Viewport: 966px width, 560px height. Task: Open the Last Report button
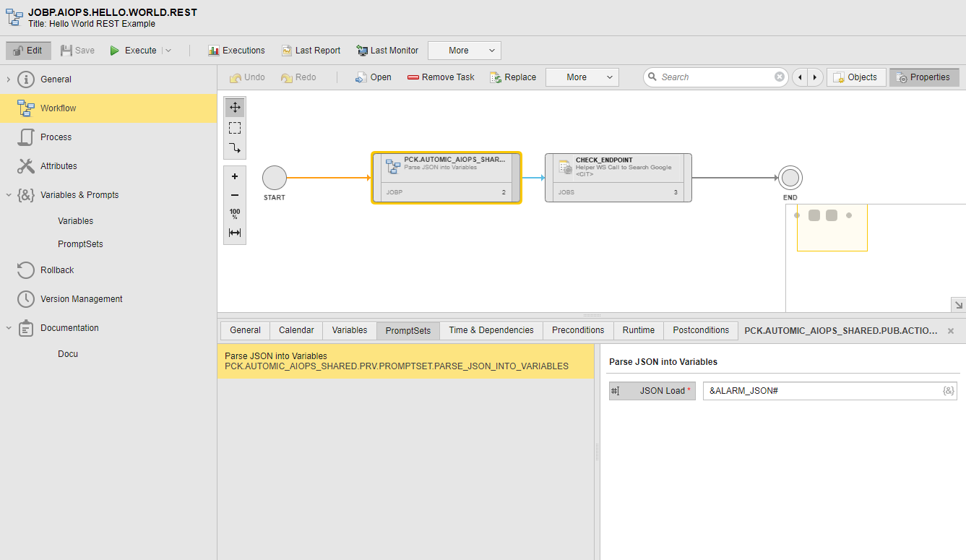pyautogui.click(x=311, y=51)
